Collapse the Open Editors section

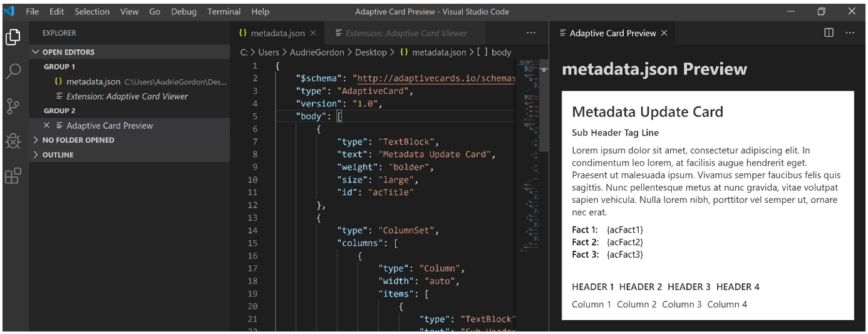click(x=36, y=53)
